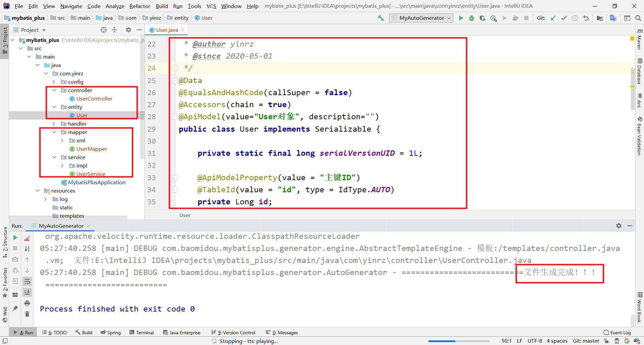Viewport: 644px width, 345px height.
Task: Close the User.java editor tab
Action: [x=182, y=30]
